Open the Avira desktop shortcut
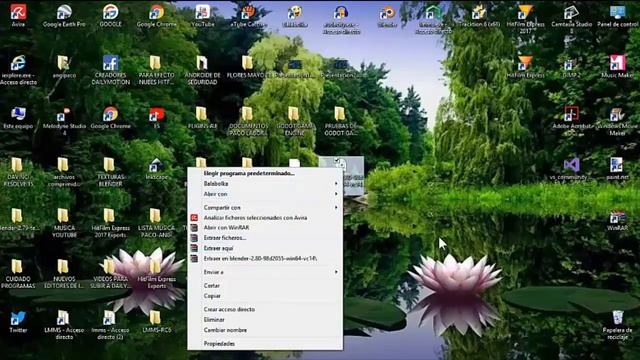The width and height of the screenshot is (640, 360). tap(18, 16)
